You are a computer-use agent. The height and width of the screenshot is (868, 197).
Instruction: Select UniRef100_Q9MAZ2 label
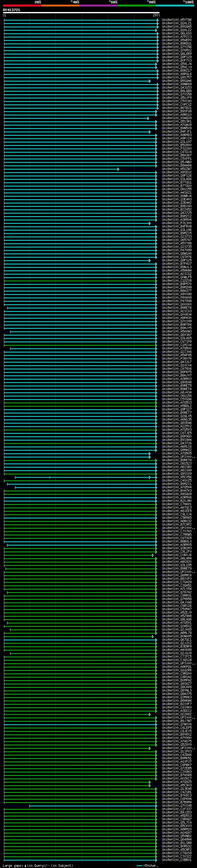(177, 450)
